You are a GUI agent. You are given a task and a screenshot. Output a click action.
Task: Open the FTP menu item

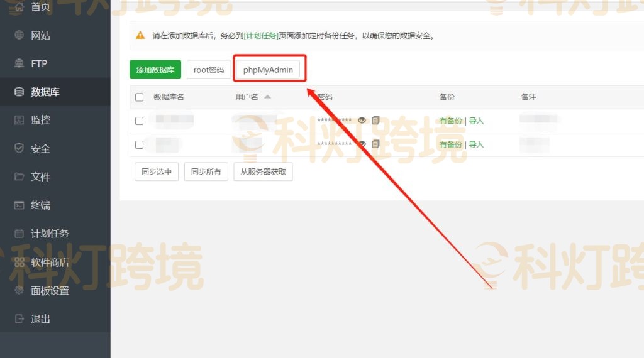[x=55, y=63]
